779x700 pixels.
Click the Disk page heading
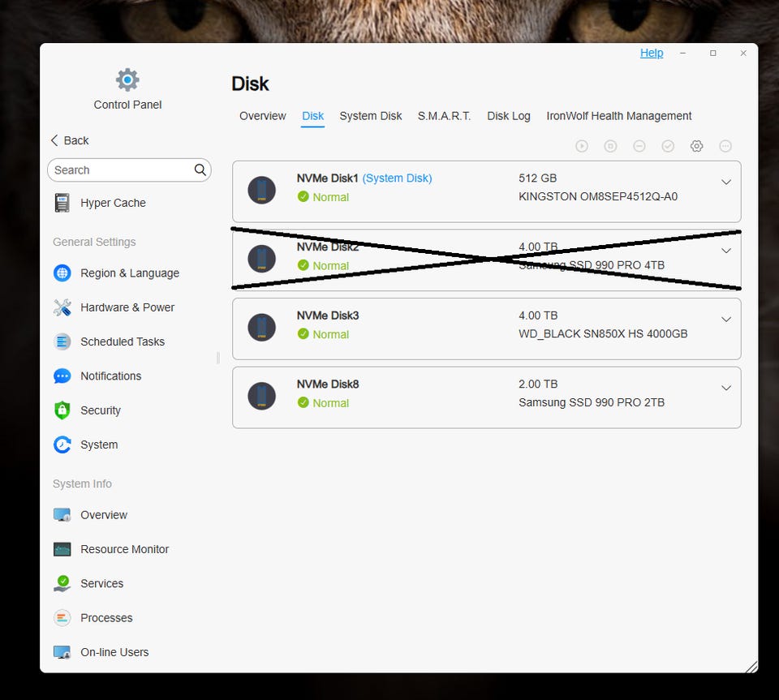pos(250,84)
